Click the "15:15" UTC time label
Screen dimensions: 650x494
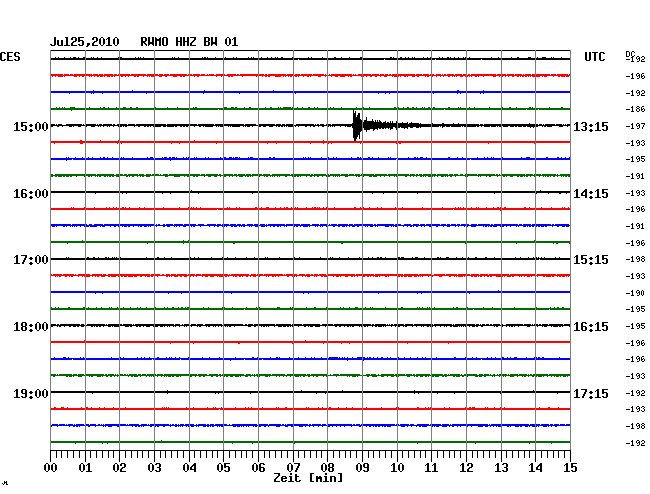[x=591, y=260]
